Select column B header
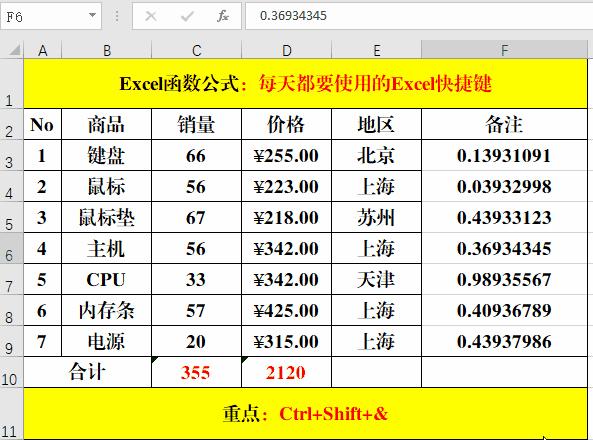593x440 pixels. (x=106, y=50)
